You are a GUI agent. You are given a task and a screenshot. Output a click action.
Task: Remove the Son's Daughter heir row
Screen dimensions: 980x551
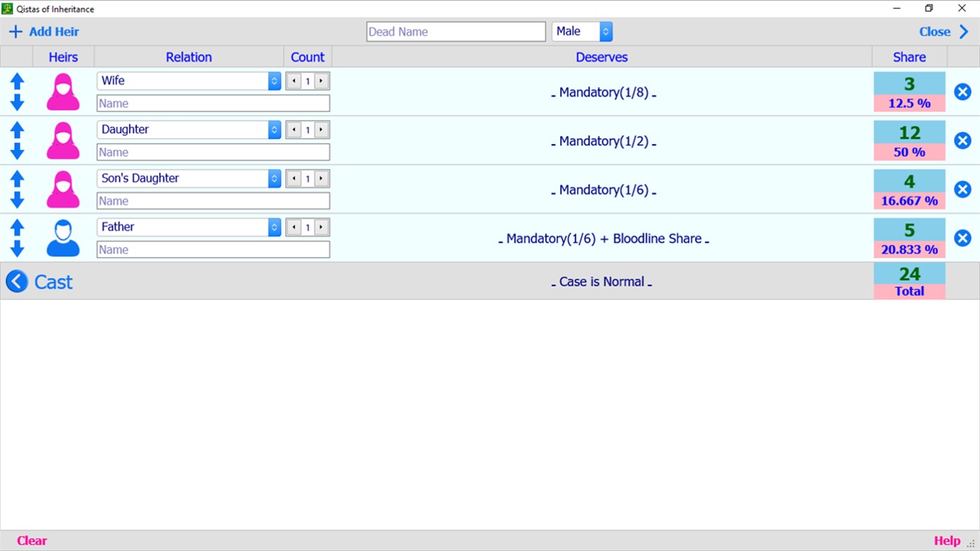click(962, 188)
